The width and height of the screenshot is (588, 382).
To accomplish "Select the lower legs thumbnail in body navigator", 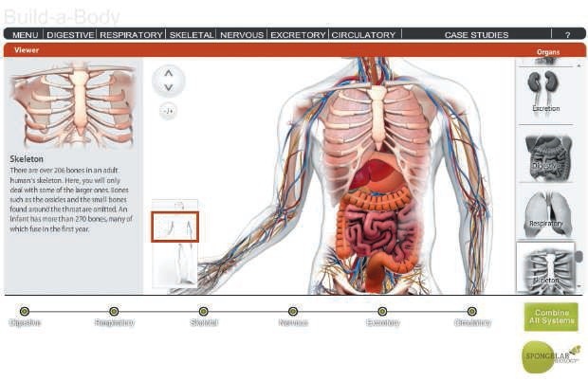I will 175,265.
